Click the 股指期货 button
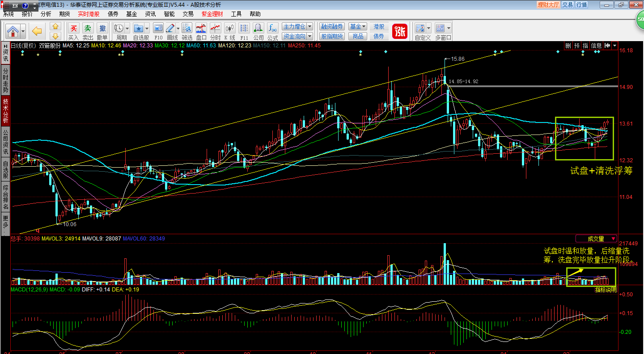The image size is (644, 354). (332, 36)
